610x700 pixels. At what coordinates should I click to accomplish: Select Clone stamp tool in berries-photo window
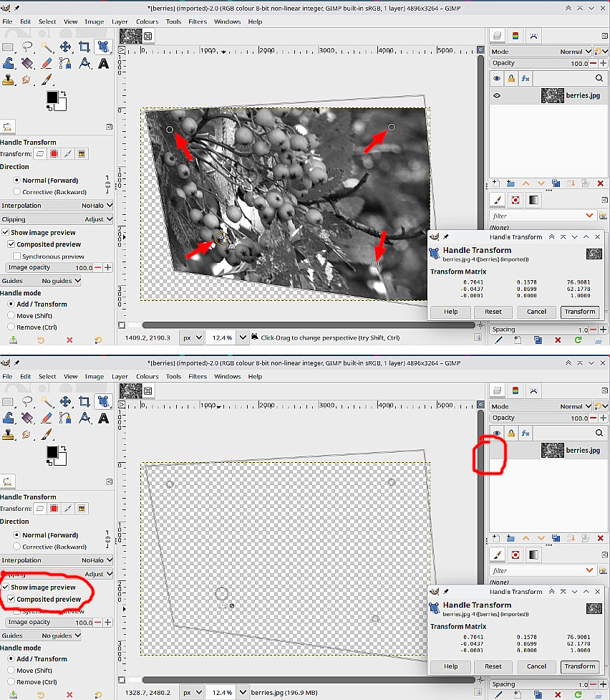8,80
